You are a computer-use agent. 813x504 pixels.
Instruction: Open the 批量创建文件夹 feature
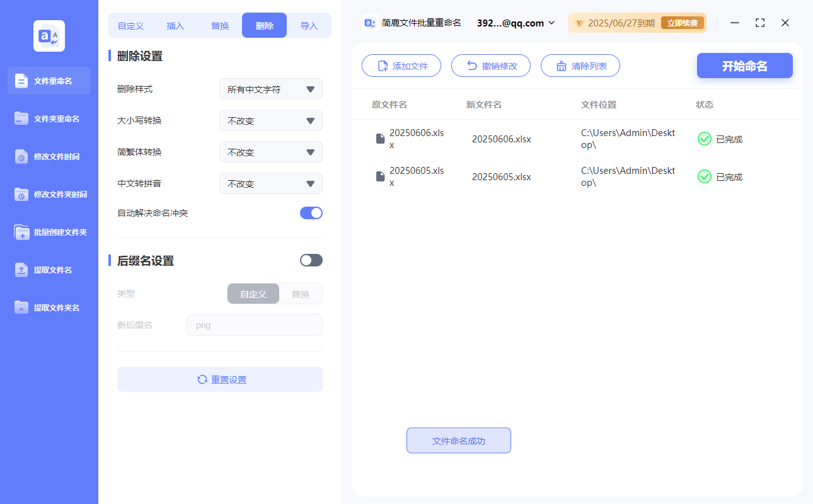[x=49, y=232]
